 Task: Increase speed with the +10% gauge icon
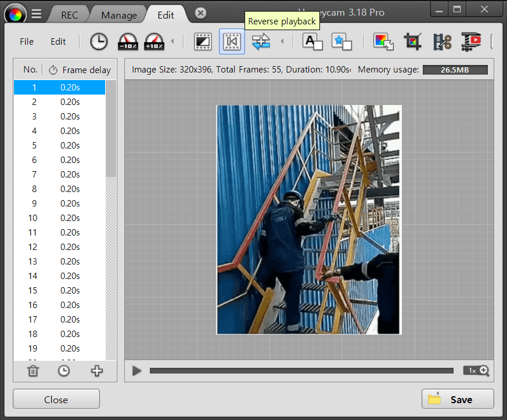(x=154, y=41)
